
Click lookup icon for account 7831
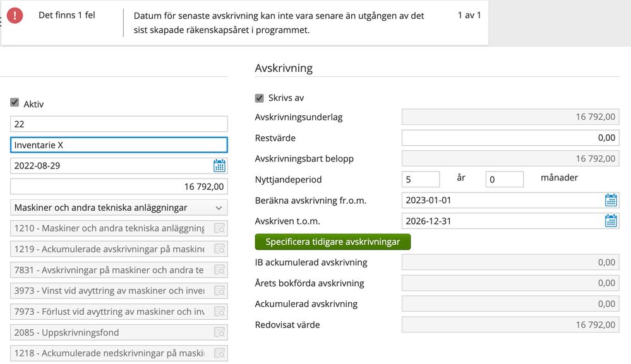pyautogui.click(x=219, y=270)
